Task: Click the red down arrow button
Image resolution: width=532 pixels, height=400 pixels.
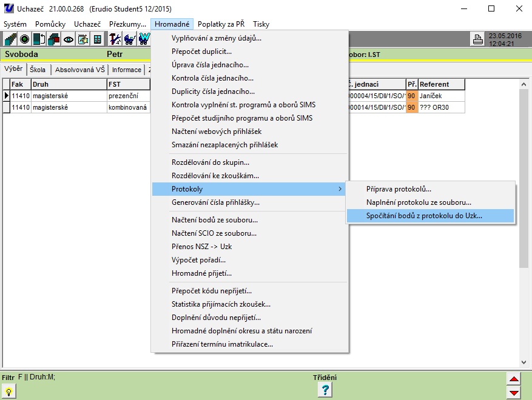Action: (x=514, y=392)
